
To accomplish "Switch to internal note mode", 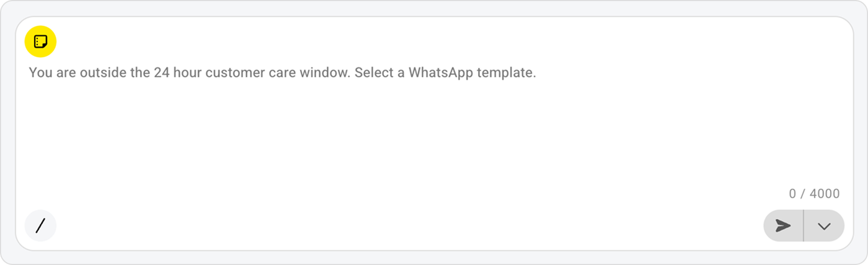I will [x=40, y=42].
